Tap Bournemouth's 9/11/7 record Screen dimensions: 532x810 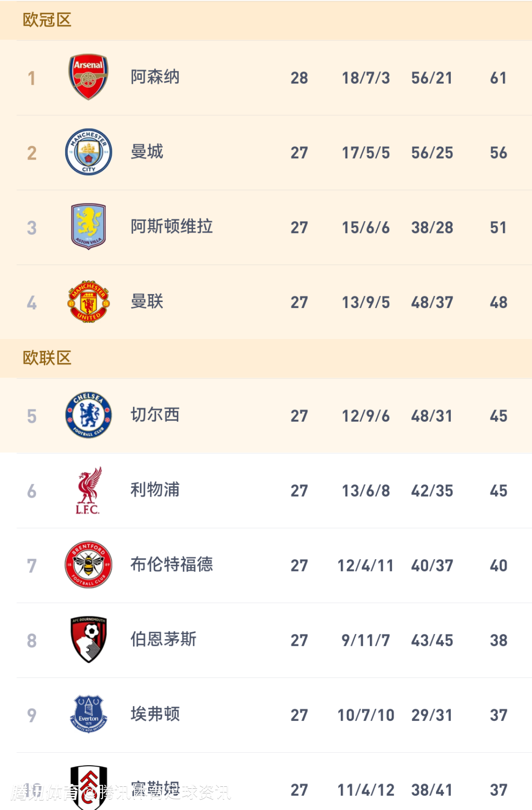[366, 641]
